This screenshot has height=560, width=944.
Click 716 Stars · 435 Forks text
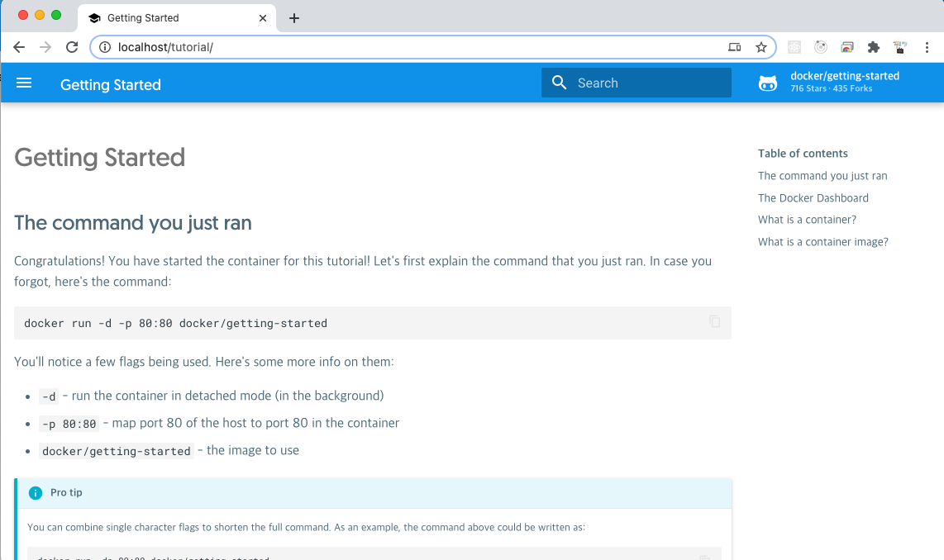coord(832,88)
